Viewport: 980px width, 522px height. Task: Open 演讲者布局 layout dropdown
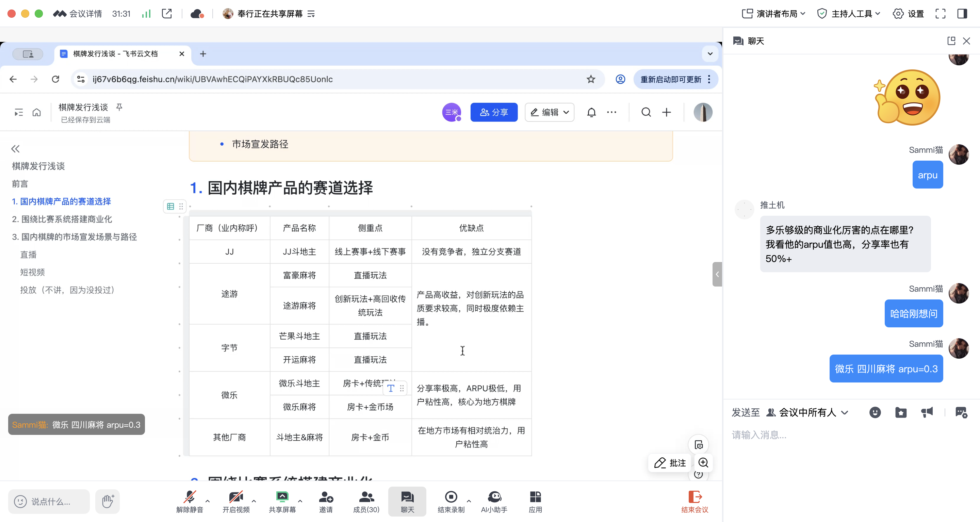click(x=773, y=14)
